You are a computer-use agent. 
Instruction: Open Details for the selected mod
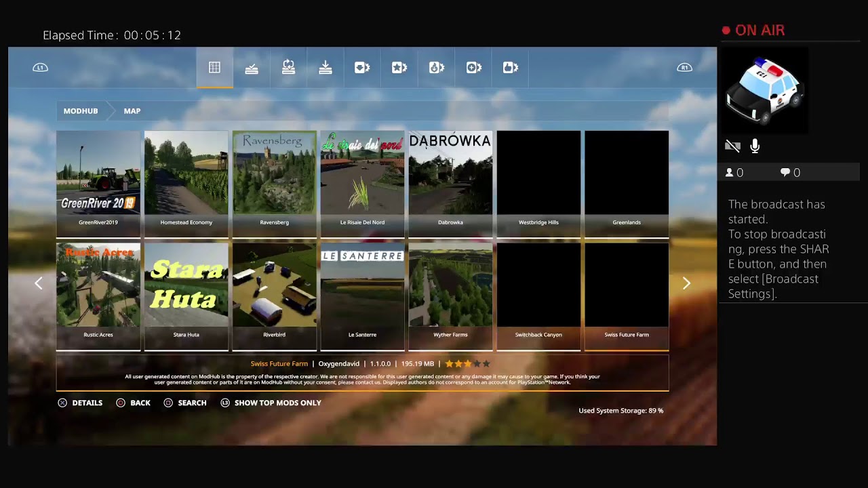tap(87, 403)
